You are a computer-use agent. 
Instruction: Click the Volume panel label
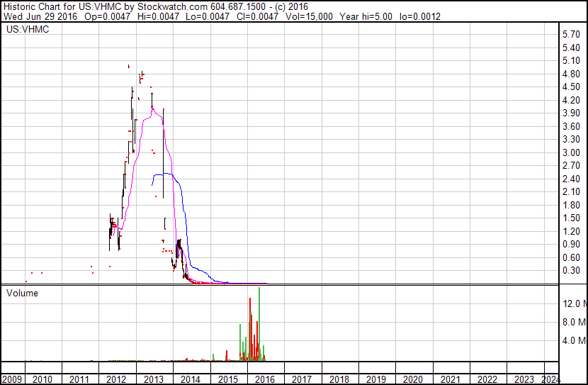click(x=22, y=293)
